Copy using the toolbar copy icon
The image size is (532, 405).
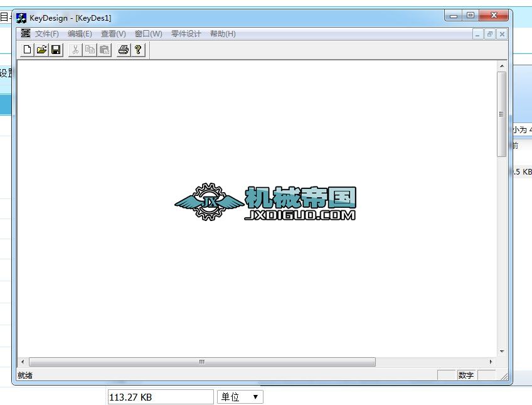coord(90,50)
